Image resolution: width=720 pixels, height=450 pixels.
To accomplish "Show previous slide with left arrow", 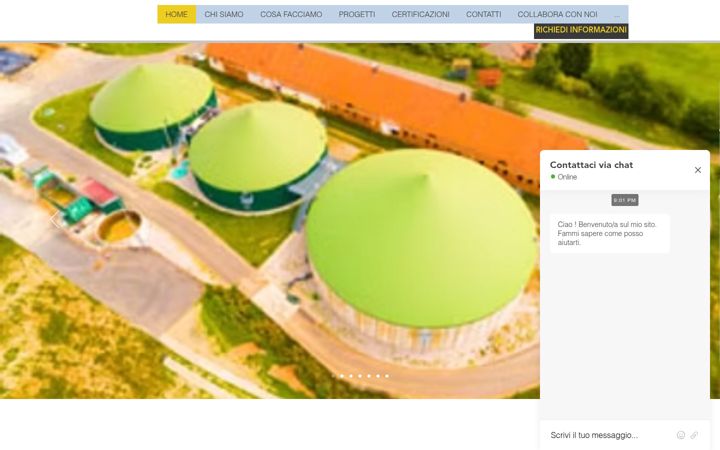I will pos(56,219).
